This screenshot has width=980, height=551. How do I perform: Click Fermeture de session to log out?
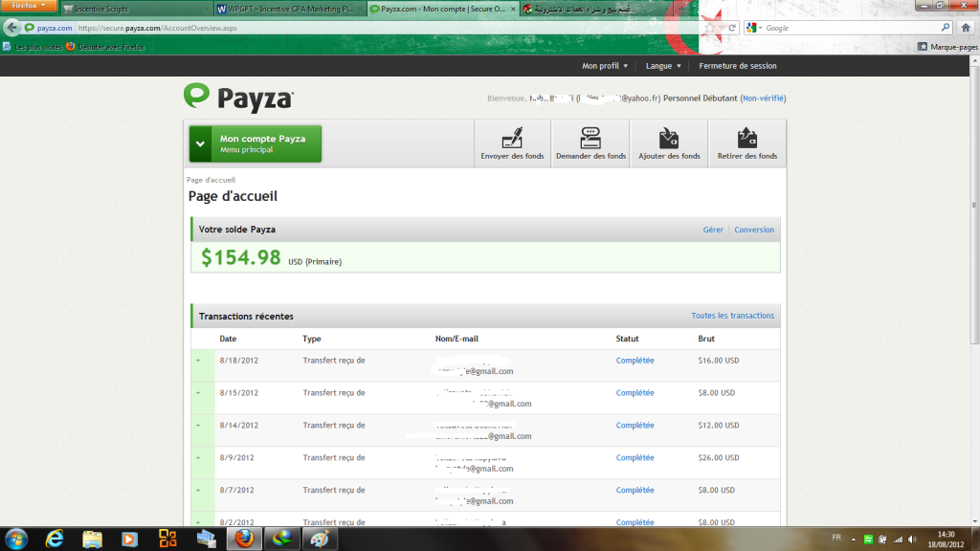pyautogui.click(x=738, y=66)
